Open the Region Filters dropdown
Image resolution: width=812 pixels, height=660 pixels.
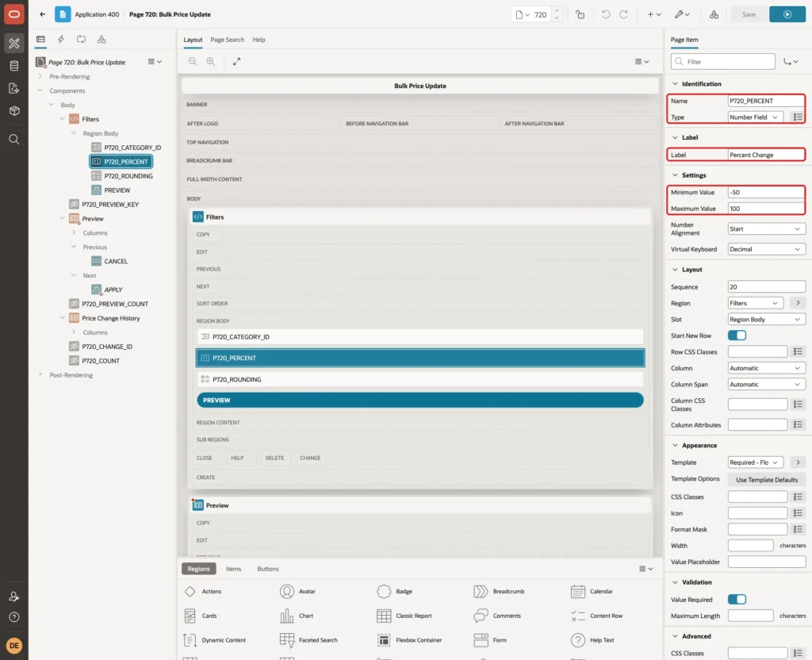[755, 303]
